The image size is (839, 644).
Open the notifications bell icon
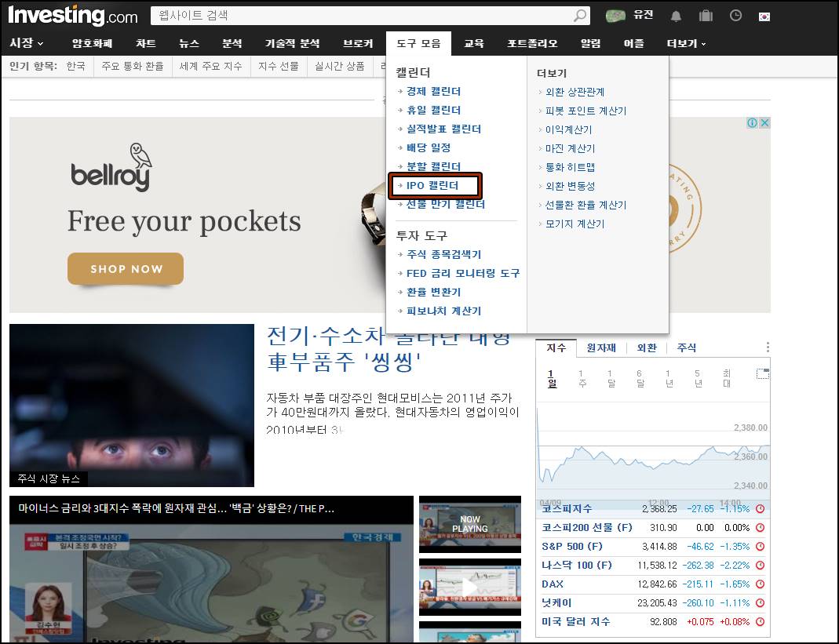(677, 16)
